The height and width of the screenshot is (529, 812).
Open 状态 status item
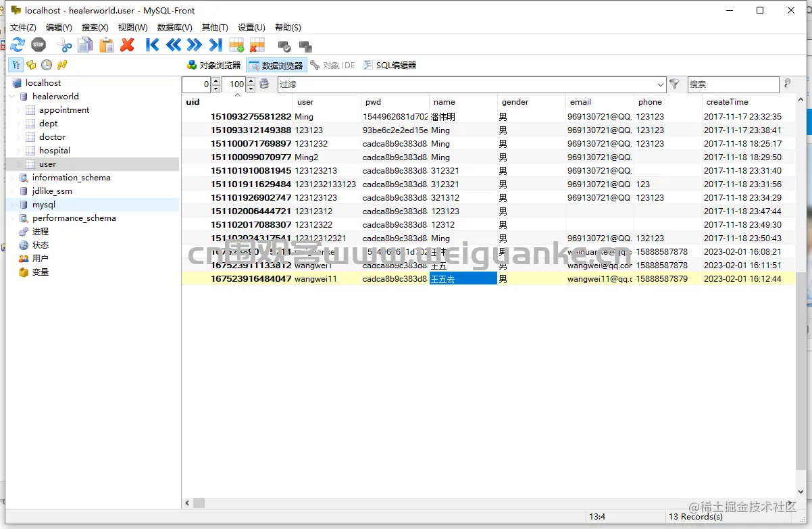(41, 245)
